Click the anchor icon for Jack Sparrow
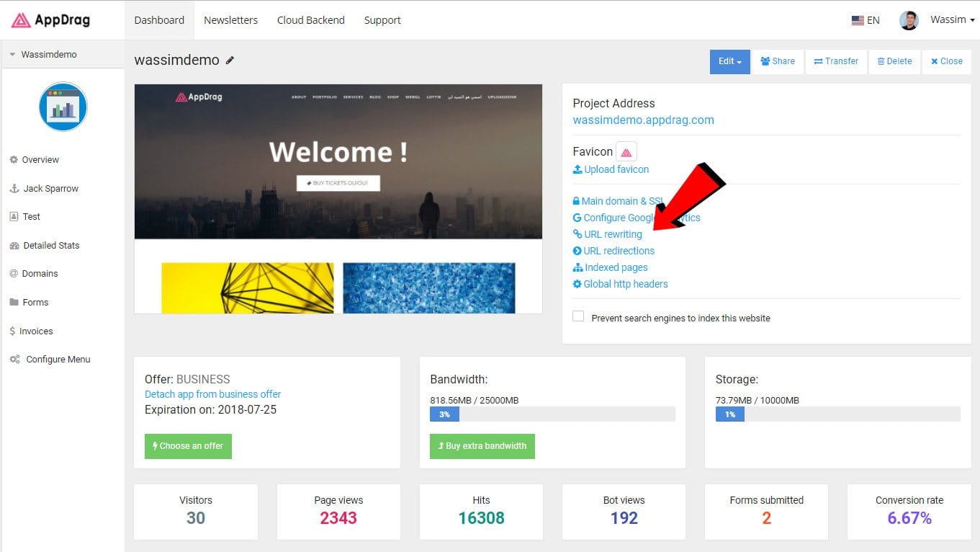 pyautogui.click(x=14, y=189)
